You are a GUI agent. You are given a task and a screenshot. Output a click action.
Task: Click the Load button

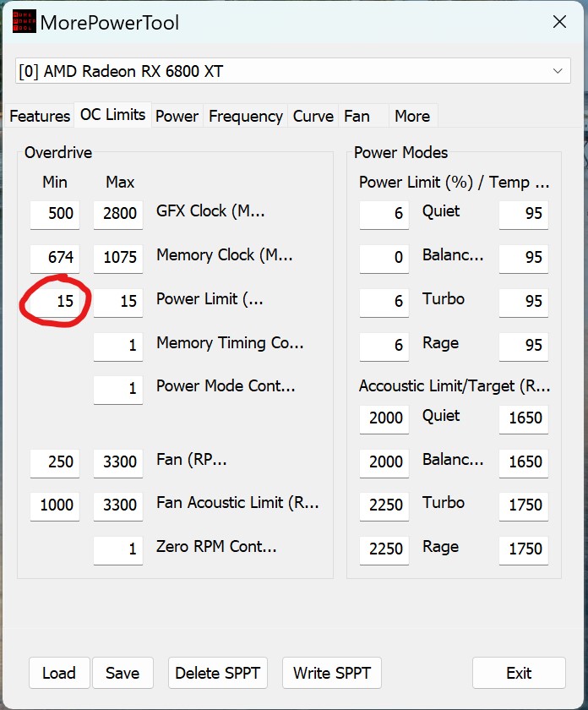[59, 673]
